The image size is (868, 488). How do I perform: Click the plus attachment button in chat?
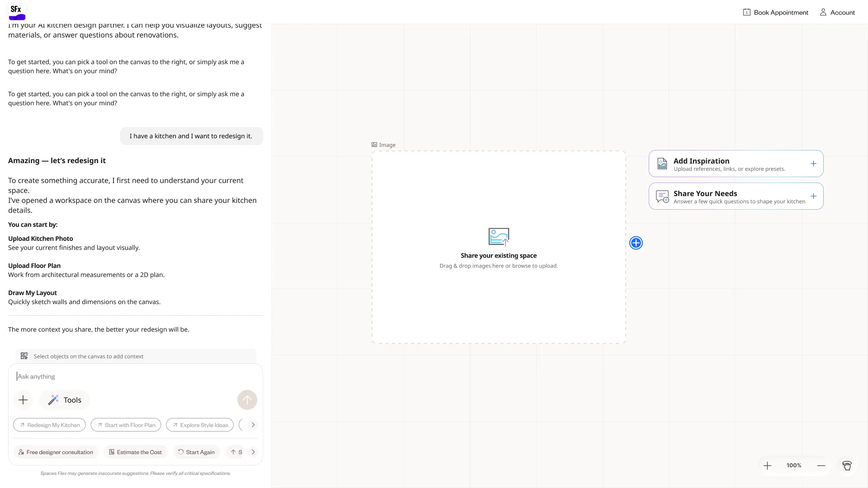[x=23, y=400]
